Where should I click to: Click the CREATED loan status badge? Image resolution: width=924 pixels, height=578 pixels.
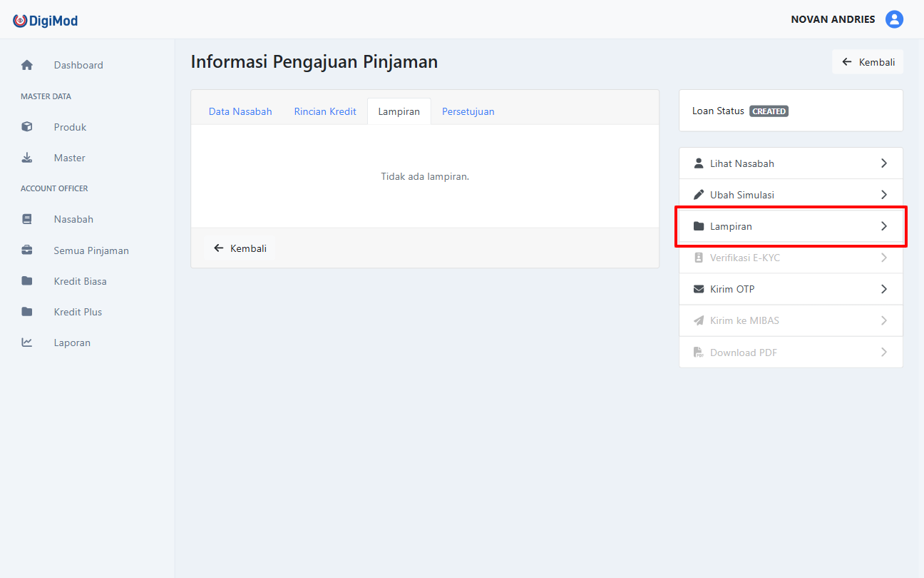point(769,111)
